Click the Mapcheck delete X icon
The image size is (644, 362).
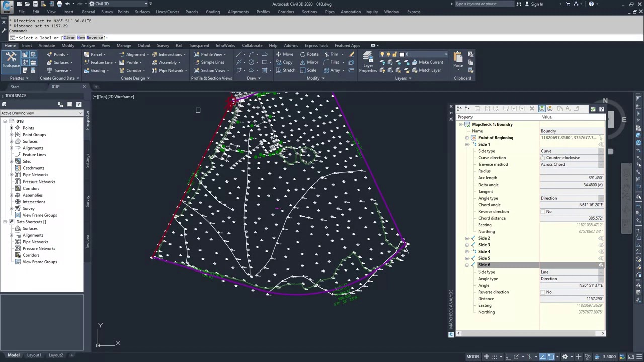point(532,109)
